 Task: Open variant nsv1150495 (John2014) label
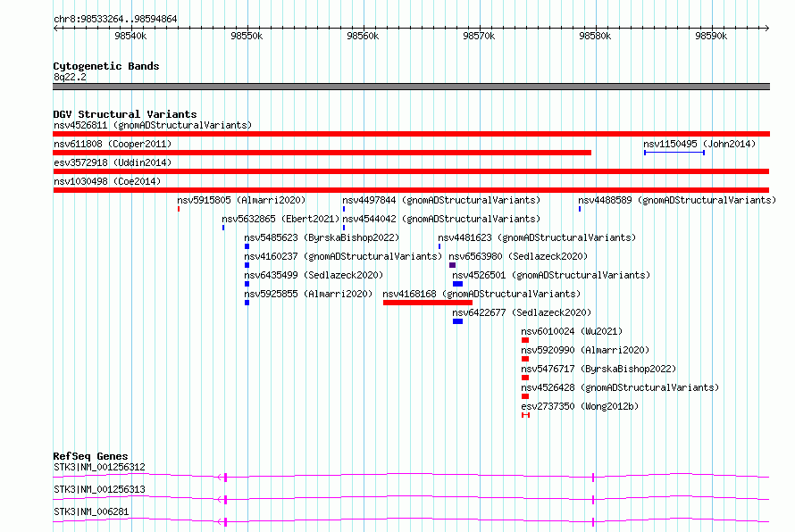(x=699, y=144)
